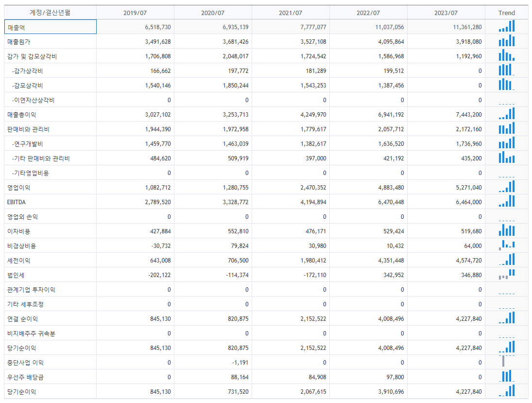Click trend chart for -기타 판매비와 관리비
The width and height of the screenshot is (532, 403).
coord(507,158)
